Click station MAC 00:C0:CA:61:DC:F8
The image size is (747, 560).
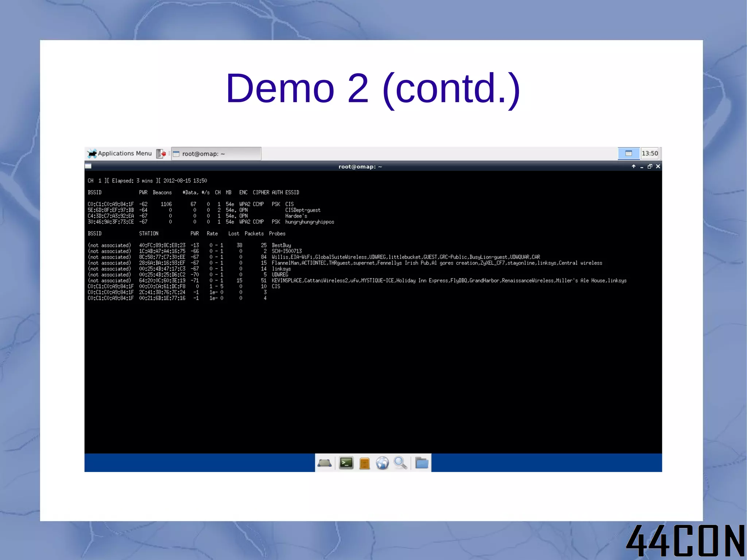point(162,286)
